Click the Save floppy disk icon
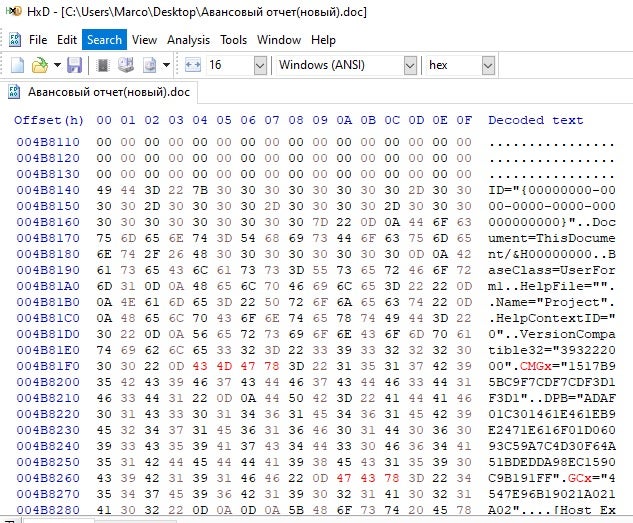The width and height of the screenshot is (633, 523). [x=74, y=65]
